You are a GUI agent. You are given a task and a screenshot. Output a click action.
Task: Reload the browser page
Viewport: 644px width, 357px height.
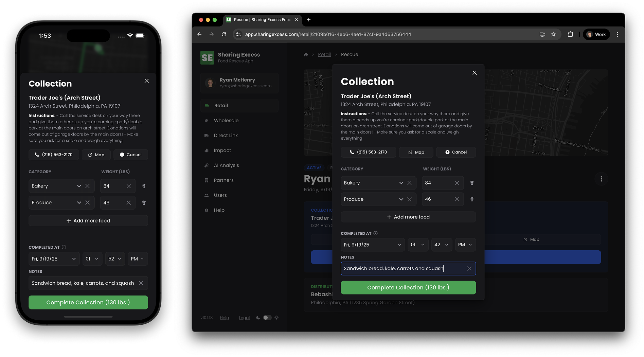click(x=224, y=34)
